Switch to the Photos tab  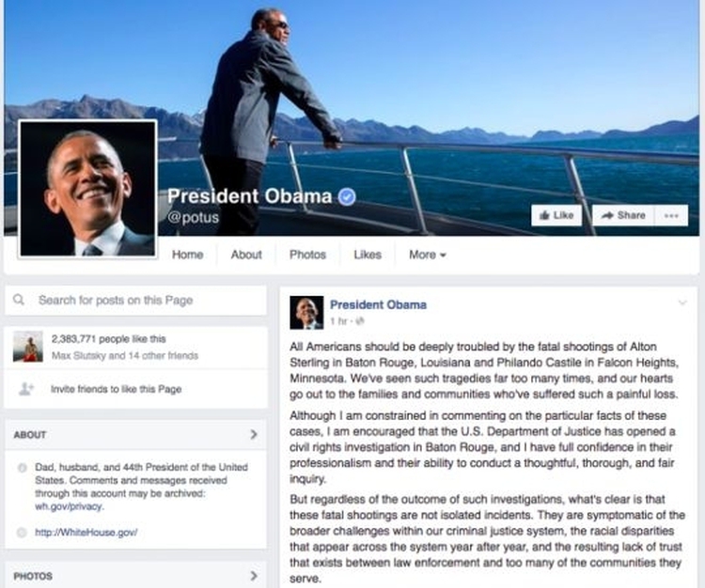tap(307, 255)
